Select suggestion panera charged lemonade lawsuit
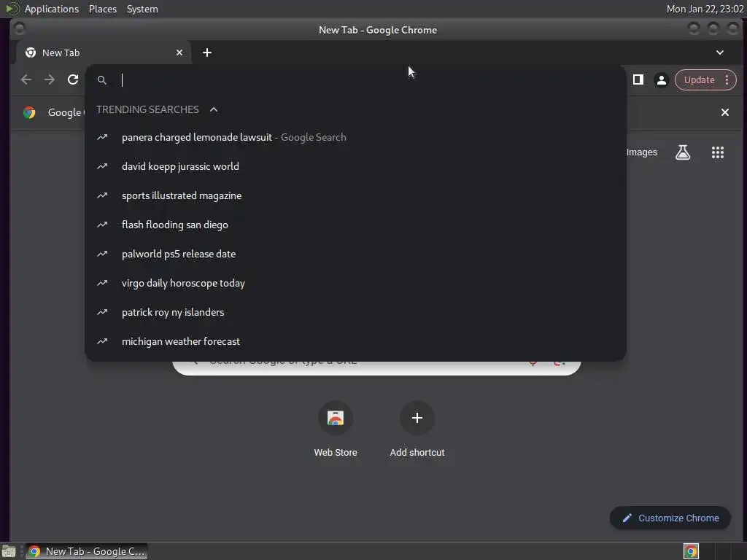This screenshot has height=560, width=747. [x=355, y=137]
